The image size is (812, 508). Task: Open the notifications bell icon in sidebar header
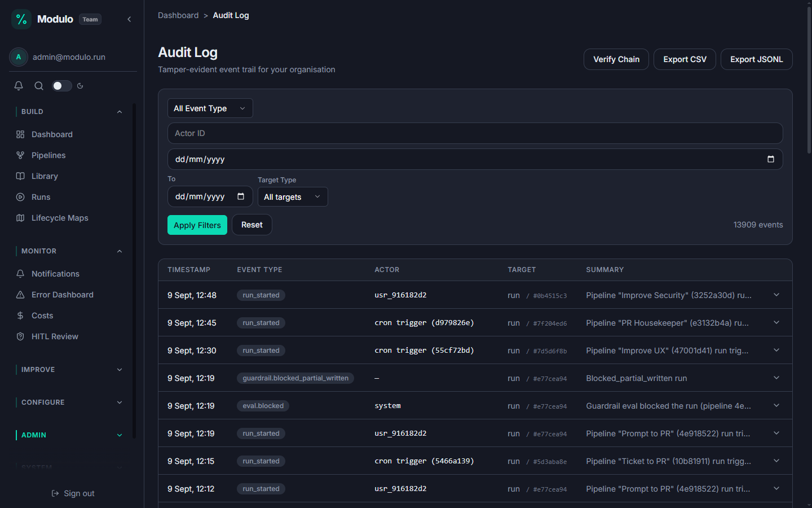19,86
